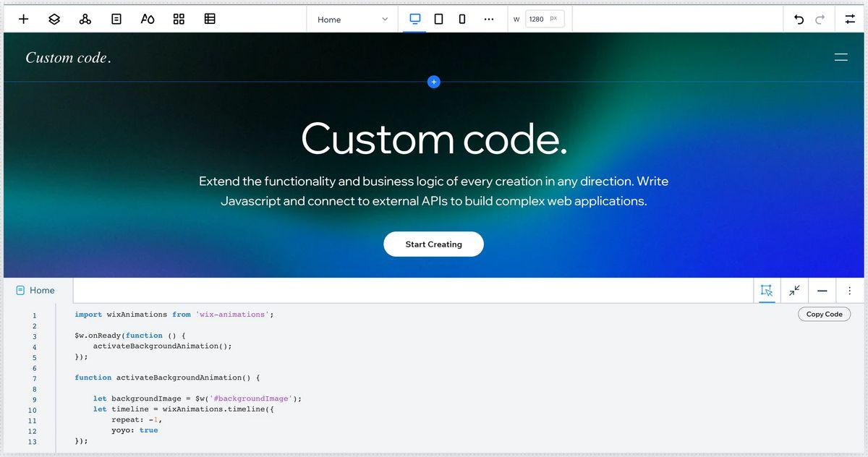Click the Copy Code button
This screenshot has height=457, width=868.
[x=824, y=314]
